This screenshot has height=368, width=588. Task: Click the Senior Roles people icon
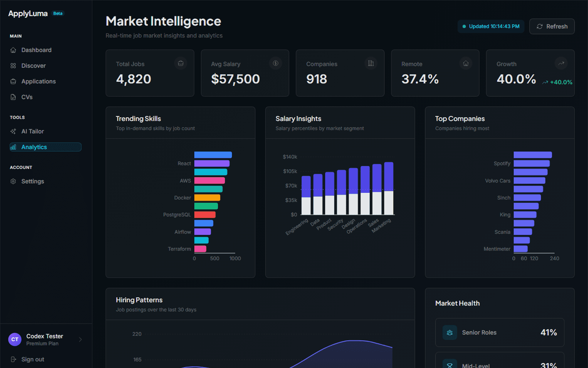click(x=449, y=333)
